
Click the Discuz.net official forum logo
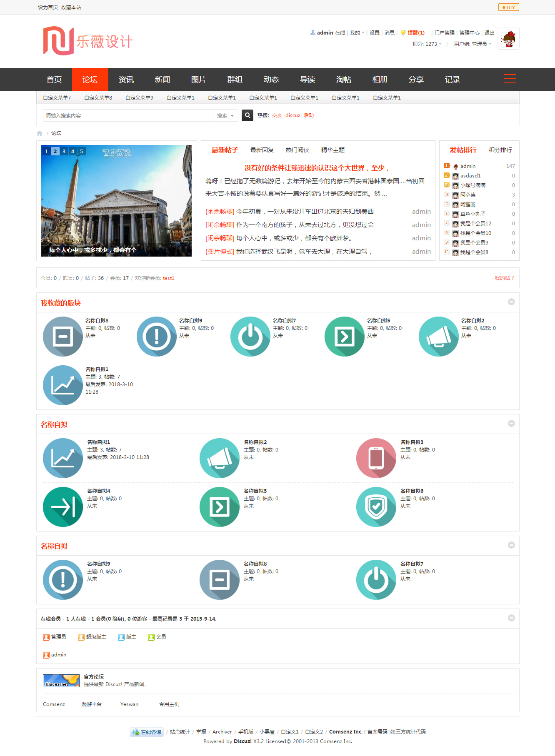[x=61, y=681]
